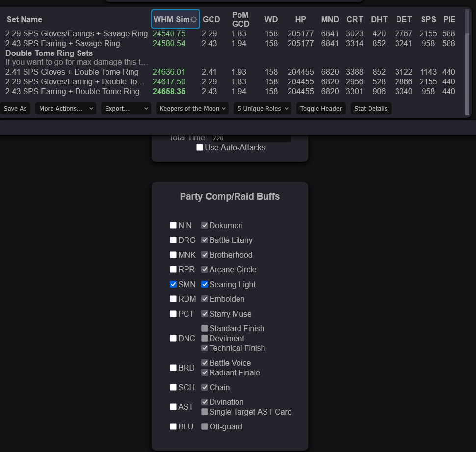Toggle the Embolden buff checkbox
Image resolution: width=476 pixels, height=452 pixels.
click(x=205, y=299)
